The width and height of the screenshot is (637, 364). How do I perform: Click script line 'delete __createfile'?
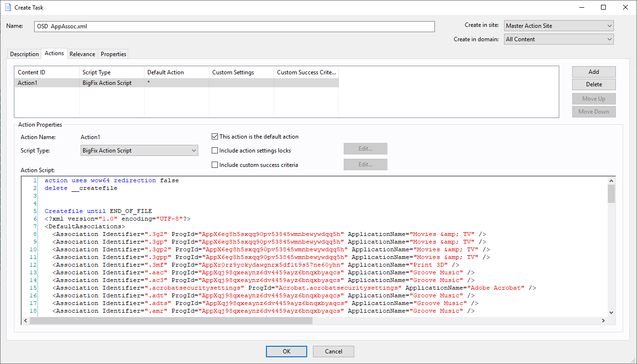click(x=81, y=188)
